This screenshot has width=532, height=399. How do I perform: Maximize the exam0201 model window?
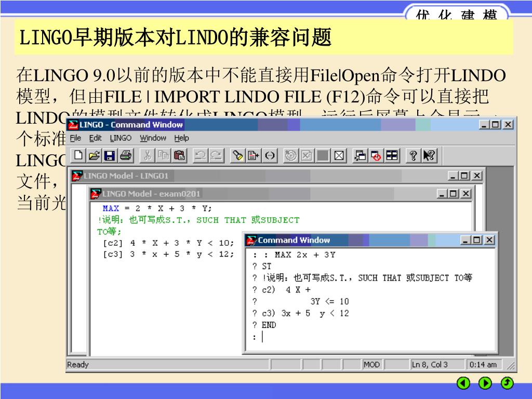[x=453, y=194]
